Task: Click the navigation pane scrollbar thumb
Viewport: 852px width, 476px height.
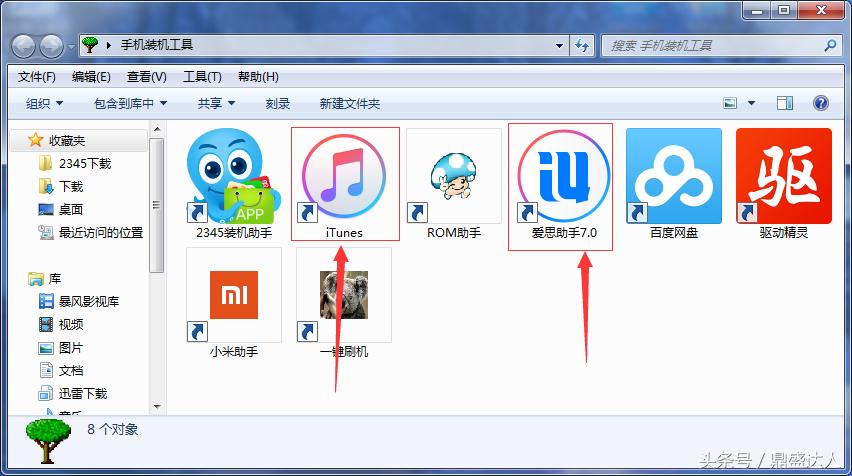Action: click(156, 205)
